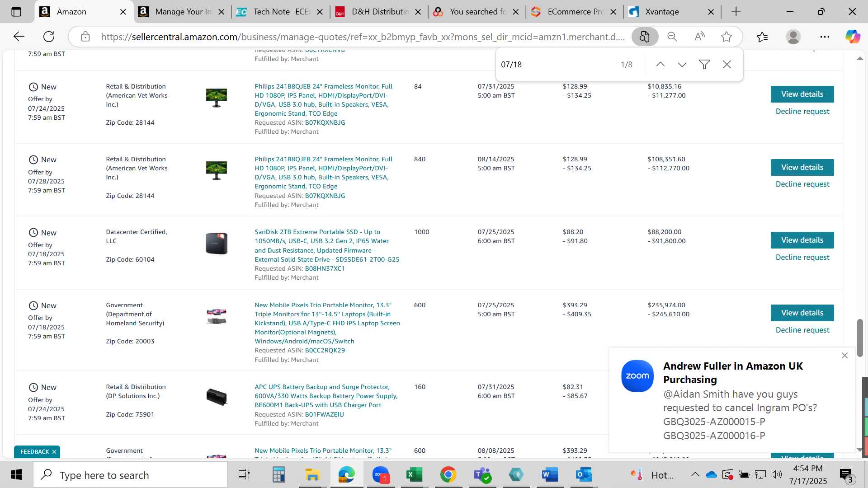Close the FEEDBACK tag
Screen dimensions: 868x488
pyautogui.click(x=54, y=452)
